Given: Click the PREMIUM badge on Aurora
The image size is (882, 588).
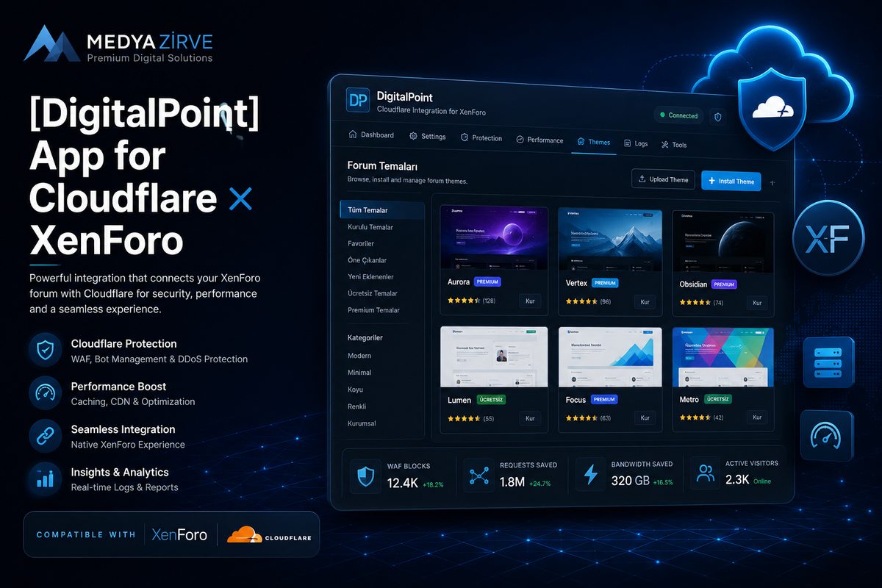Looking at the screenshot, I should pyautogui.click(x=488, y=282).
